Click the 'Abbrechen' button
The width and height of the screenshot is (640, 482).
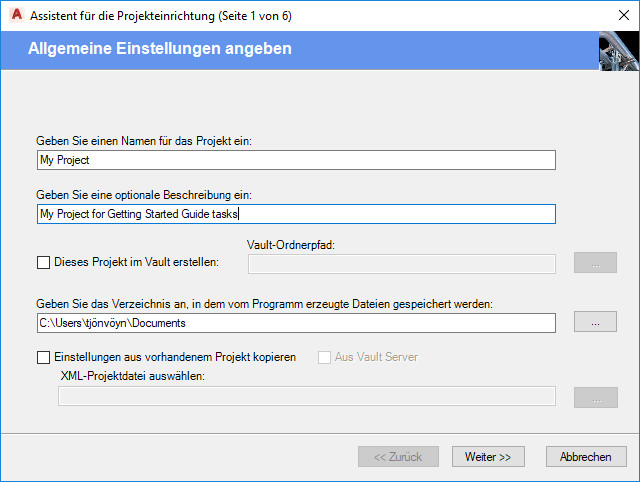586,456
